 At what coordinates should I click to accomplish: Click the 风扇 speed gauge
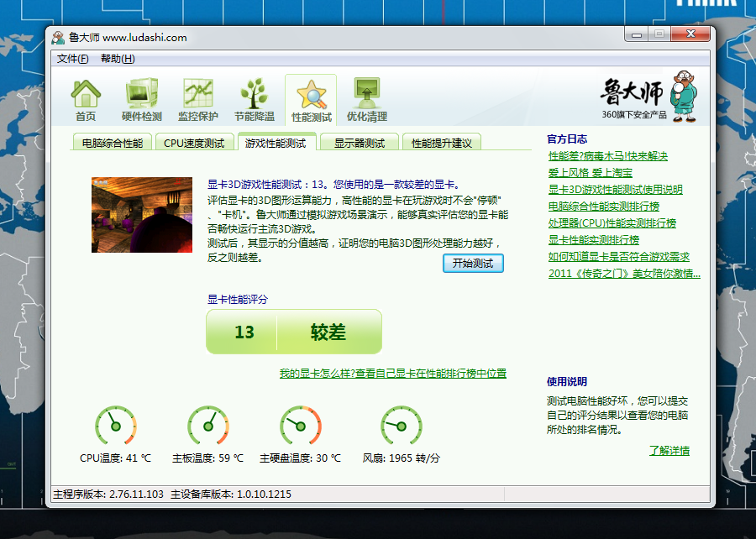[402, 426]
